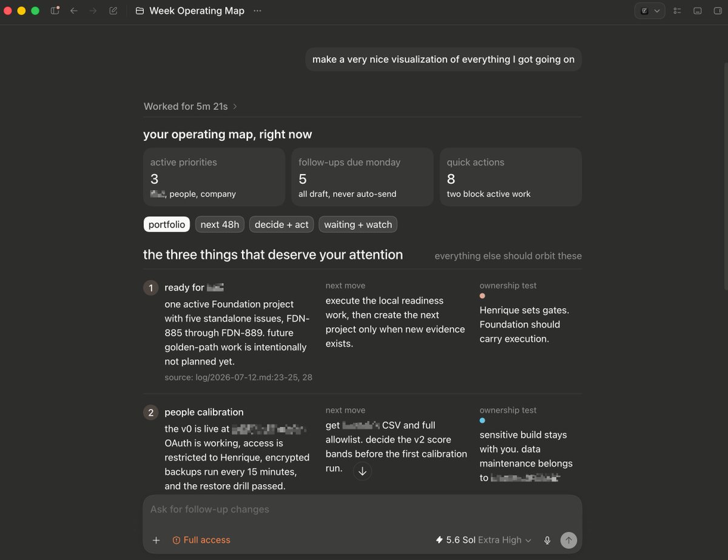The height and width of the screenshot is (560, 728).
Task: Add attachment with the plus icon
Action: click(156, 540)
